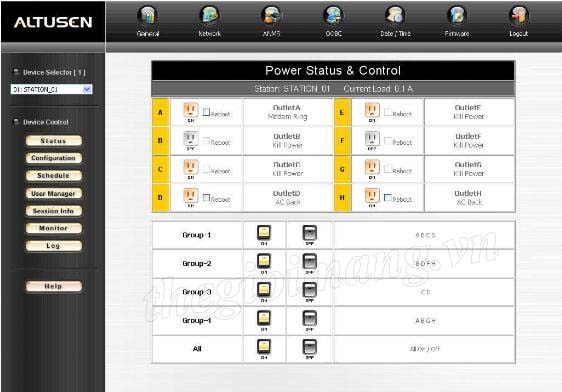The height and width of the screenshot is (392, 562).
Task: Toggle the power socket icon for Outlet B
Action: pos(191,139)
